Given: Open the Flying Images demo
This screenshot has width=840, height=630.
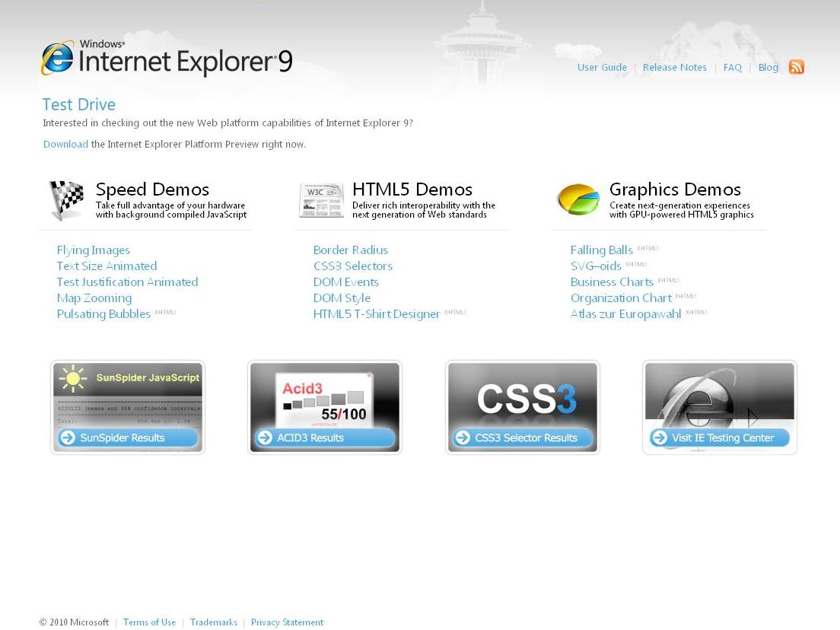Looking at the screenshot, I should (94, 250).
